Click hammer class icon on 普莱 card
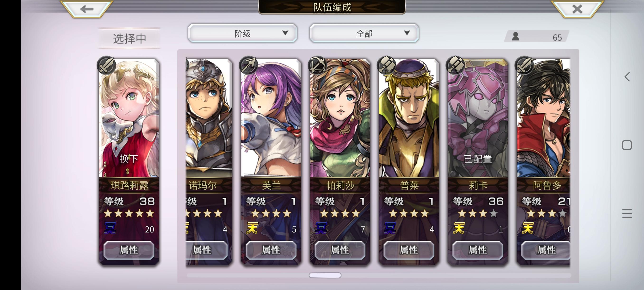644x290 pixels. click(x=387, y=65)
